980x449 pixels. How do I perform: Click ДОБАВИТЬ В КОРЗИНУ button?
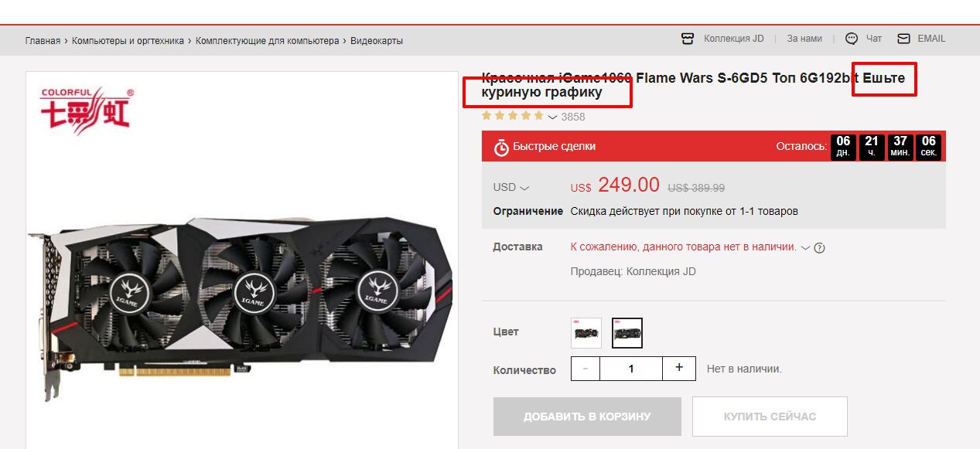pos(587,417)
